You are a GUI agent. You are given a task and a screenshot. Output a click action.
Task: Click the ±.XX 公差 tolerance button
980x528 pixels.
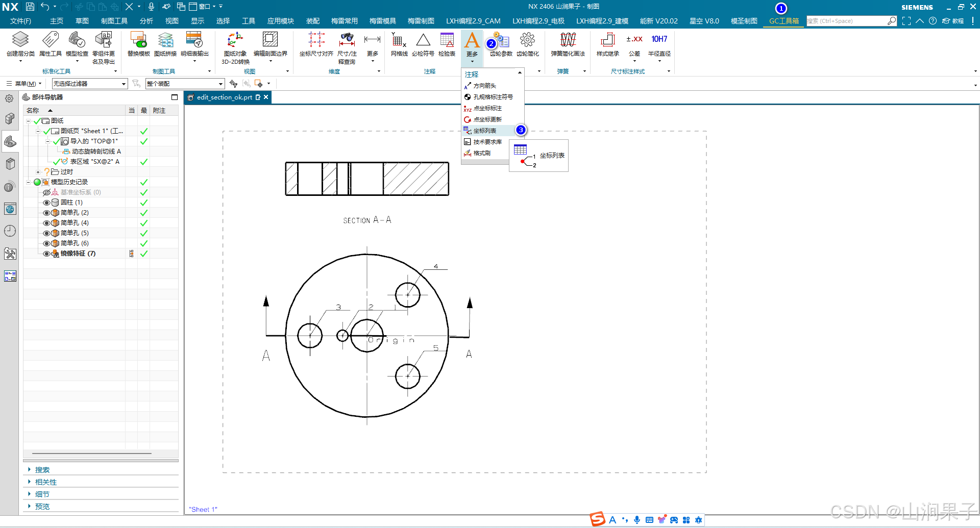(634, 46)
